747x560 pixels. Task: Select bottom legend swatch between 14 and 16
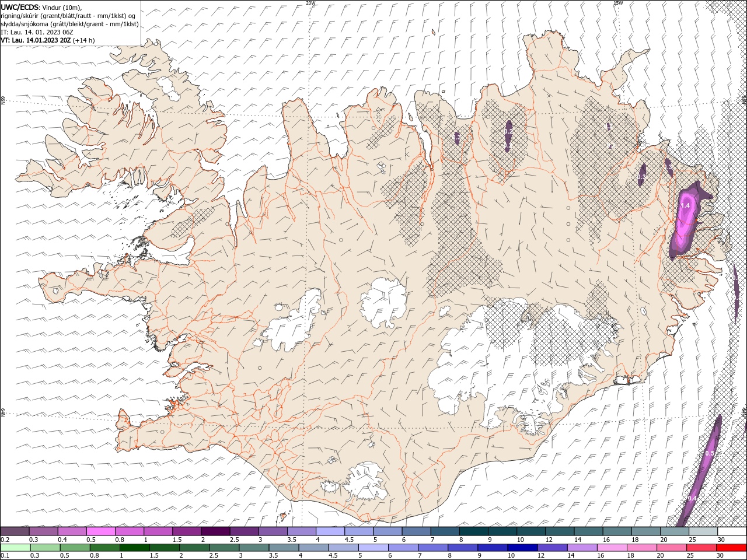pyautogui.click(x=582, y=548)
